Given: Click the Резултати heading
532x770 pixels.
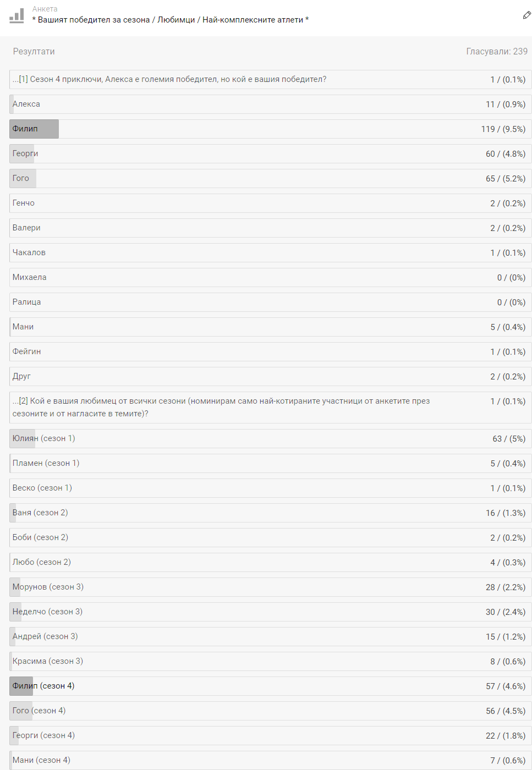Looking at the screenshot, I should click(x=34, y=51).
